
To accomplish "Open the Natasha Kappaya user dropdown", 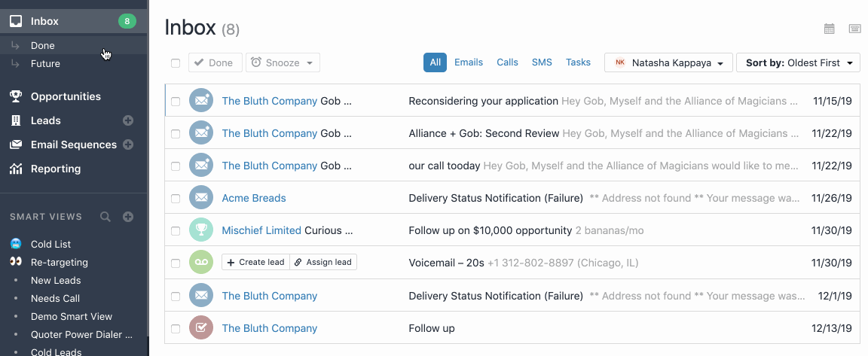I will 668,62.
